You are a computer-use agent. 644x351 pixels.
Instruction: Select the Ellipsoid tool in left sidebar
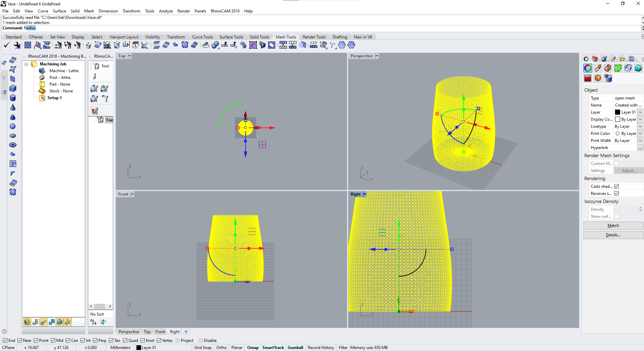[x=13, y=136]
